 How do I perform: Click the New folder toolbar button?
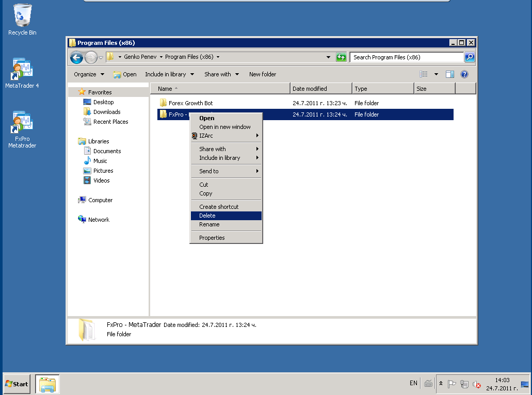(263, 74)
